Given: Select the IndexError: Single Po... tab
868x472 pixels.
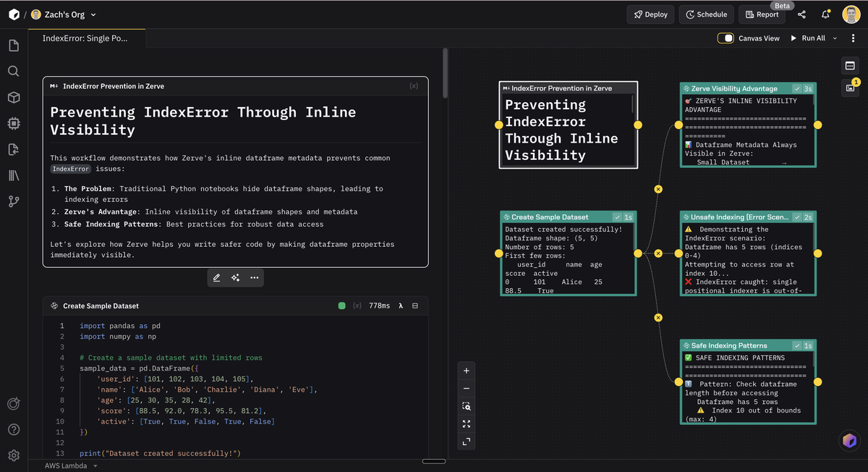Looking at the screenshot, I should click(x=86, y=38).
